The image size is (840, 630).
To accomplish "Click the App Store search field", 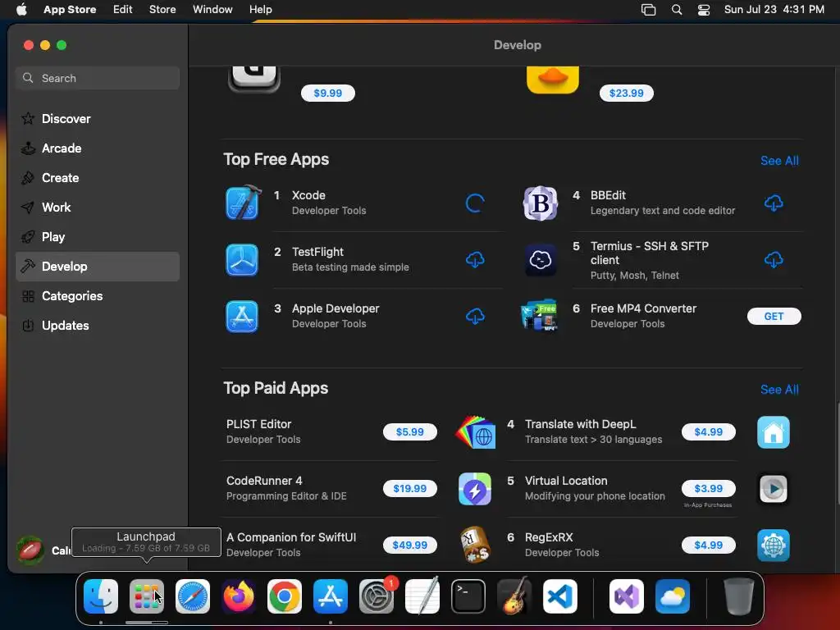I will 98,78.
